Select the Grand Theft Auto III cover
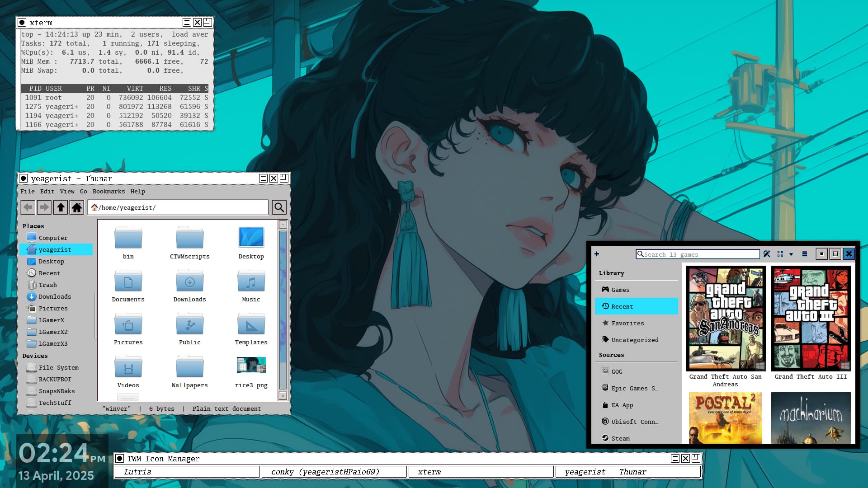The width and height of the screenshot is (868, 488). [811, 319]
